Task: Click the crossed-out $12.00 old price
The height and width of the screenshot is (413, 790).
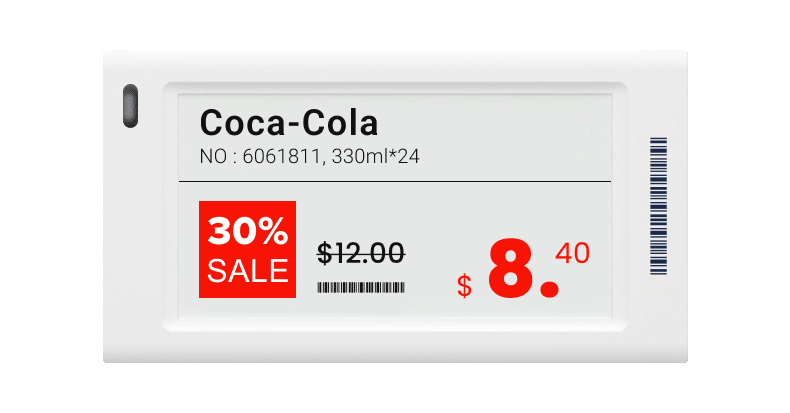Action: pyautogui.click(x=361, y=253)
